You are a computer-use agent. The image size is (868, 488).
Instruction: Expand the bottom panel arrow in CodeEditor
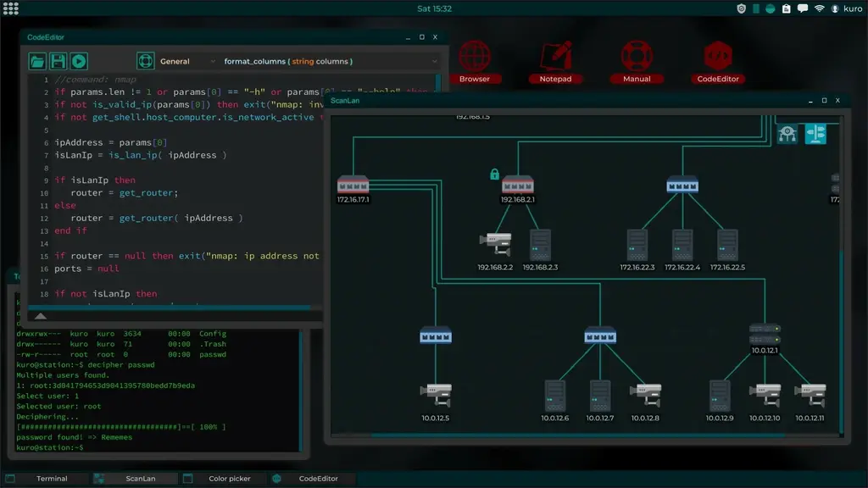[40, 316]
